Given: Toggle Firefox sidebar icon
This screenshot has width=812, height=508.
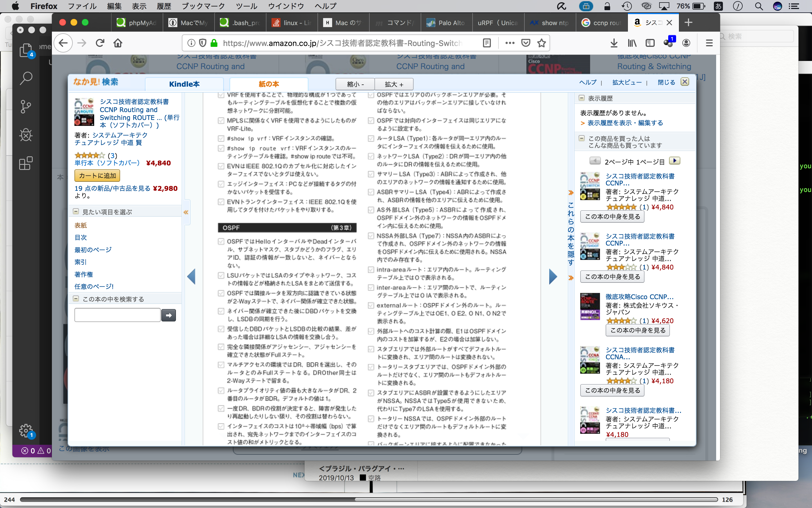Looking at the screenshot, I should (650, 43).
